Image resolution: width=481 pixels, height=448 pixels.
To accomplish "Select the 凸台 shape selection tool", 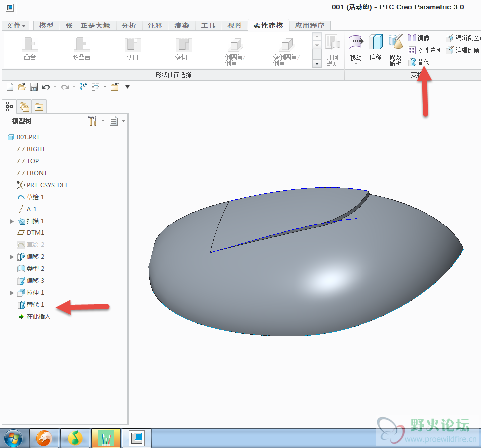I will pyautogui.click(x=30, y=49).
